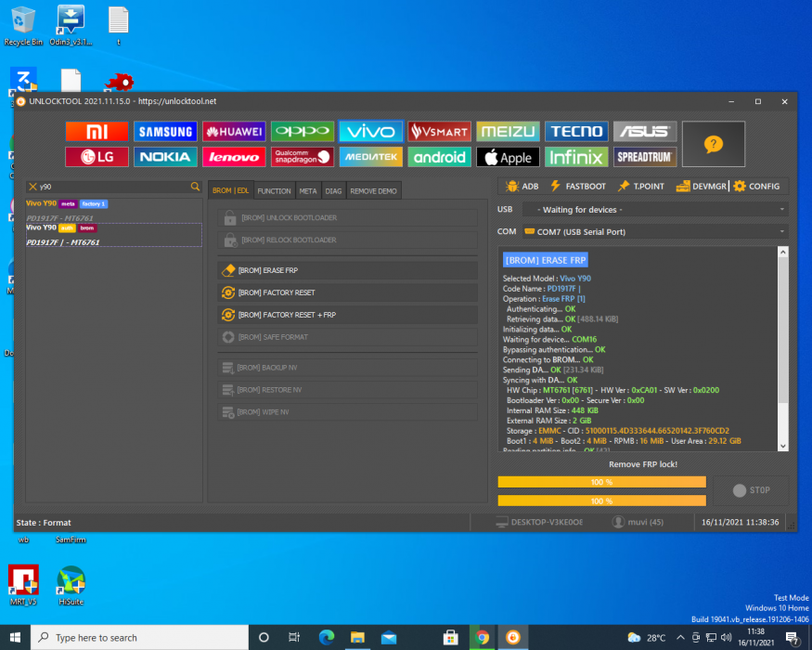Switch to the META tab

tap(308, 190)
